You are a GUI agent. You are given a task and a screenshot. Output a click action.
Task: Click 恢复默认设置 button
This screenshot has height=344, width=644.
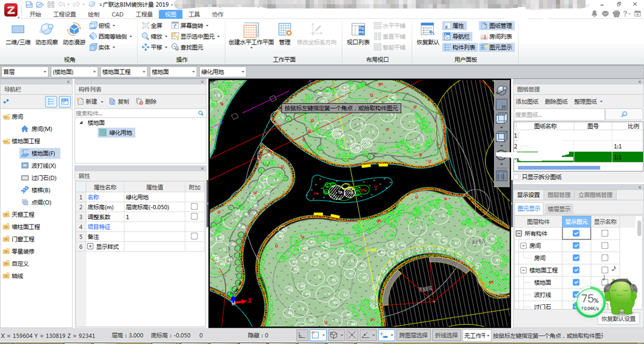618,318
